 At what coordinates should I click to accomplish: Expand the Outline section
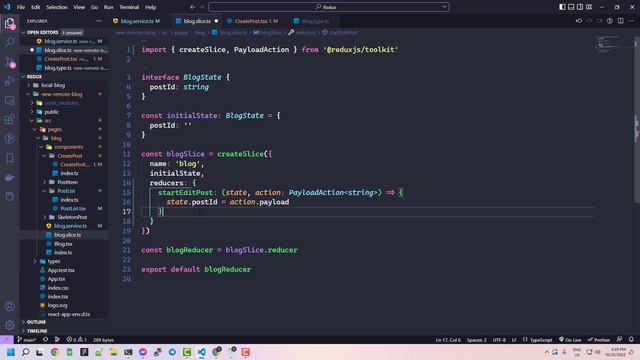pyautogui.click(x=36, y=322)
